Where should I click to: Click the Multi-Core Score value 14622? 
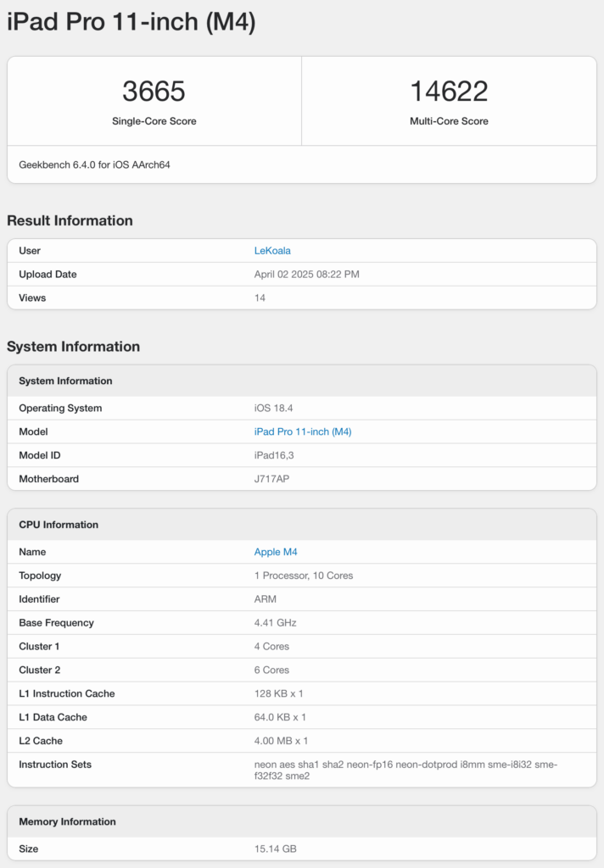pos(449,92)
